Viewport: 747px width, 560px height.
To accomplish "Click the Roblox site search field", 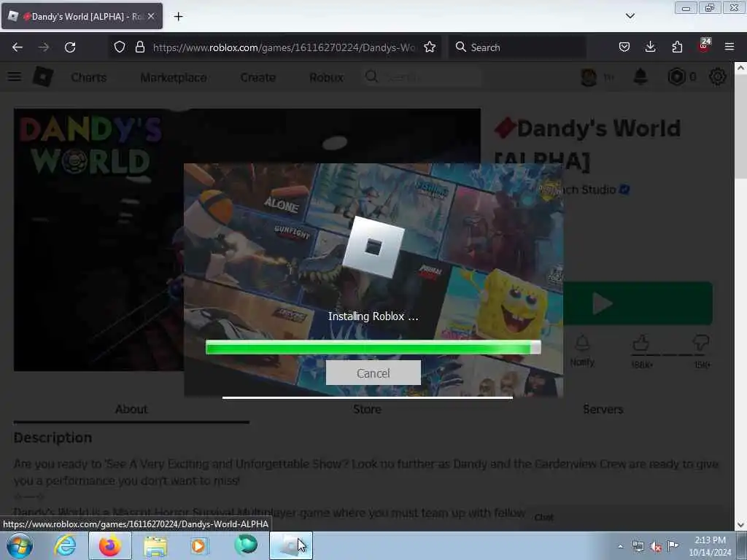I will tap(422, 77).
